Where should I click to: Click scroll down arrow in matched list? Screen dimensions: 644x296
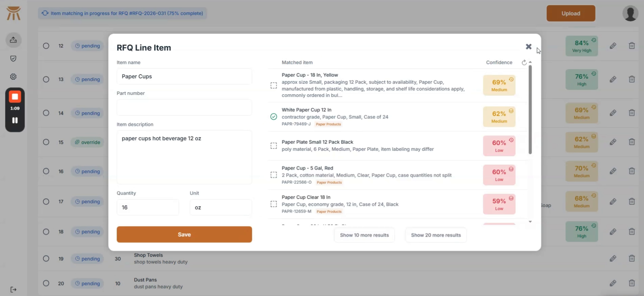point(530,222)
